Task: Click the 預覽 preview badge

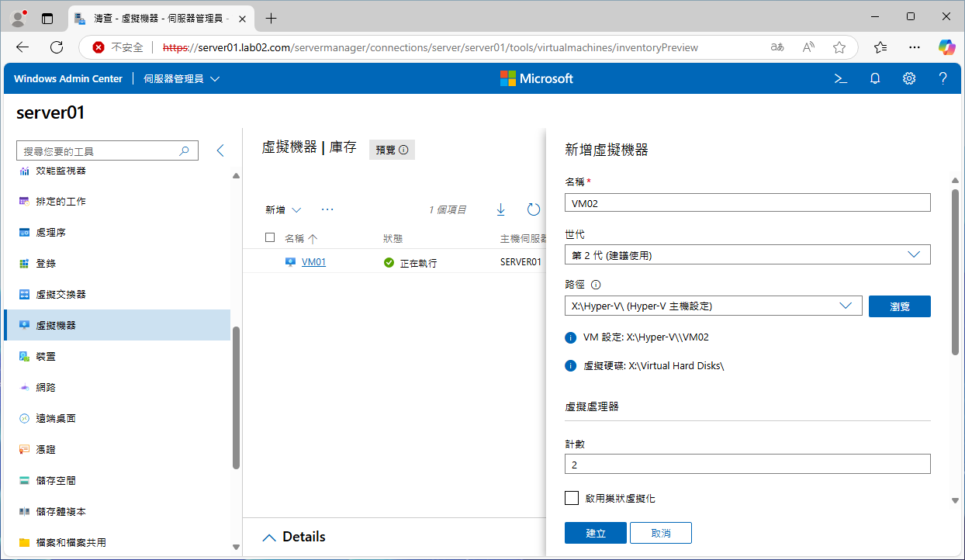Action: [x=392, y=150]
